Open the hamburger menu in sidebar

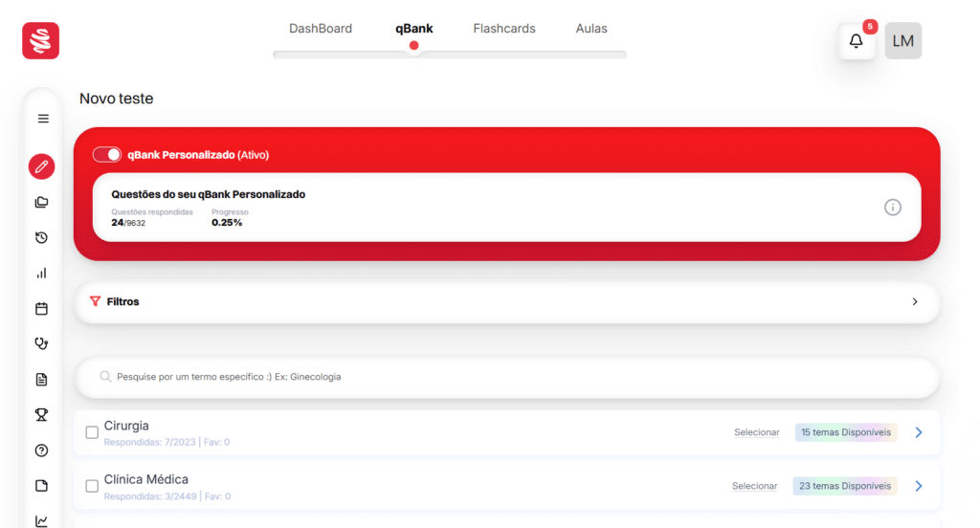42,119
